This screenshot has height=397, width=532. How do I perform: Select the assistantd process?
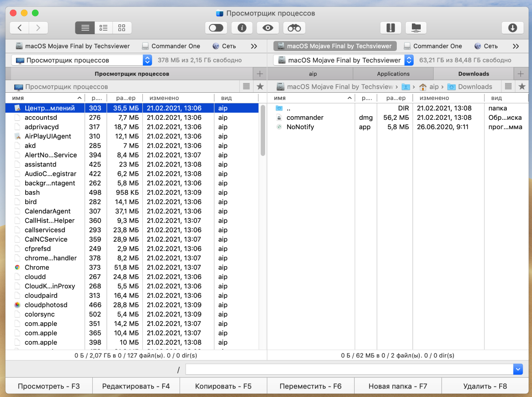click(x=132, y=165)
